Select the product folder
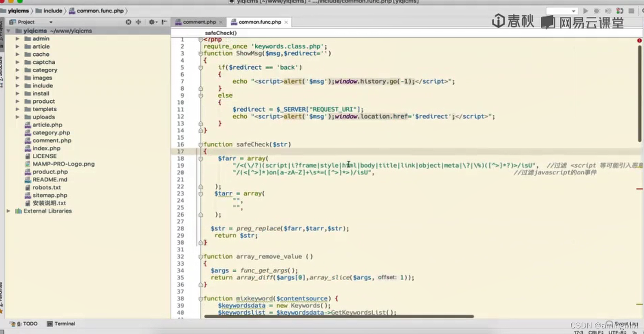644x334 pixels. [43, 101]
